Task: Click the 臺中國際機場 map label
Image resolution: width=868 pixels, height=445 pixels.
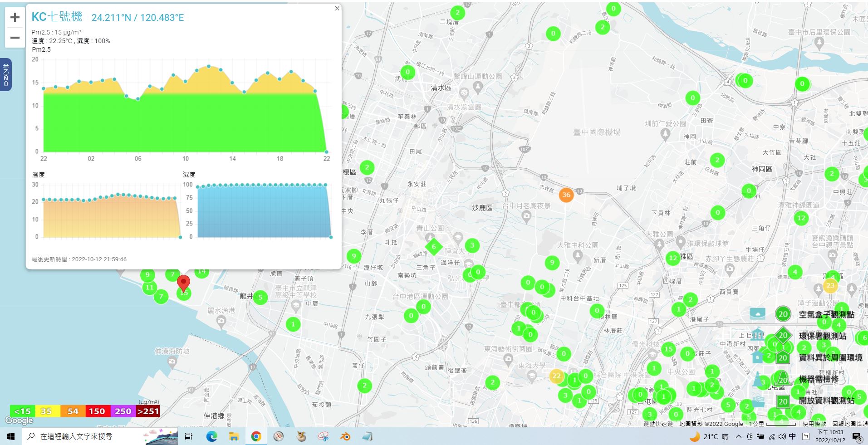Action: (x=597, y=132)
